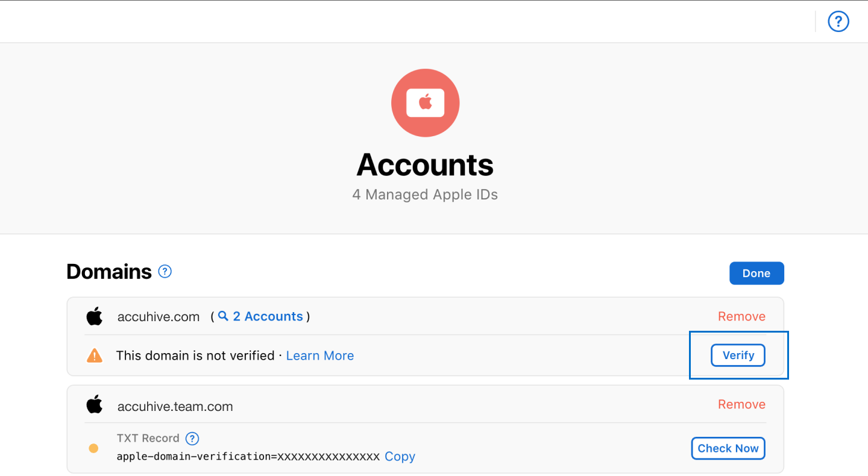Image resolution: width=868 pixels, height=476 pixels.
Task: Open the Learn More link
Action: (319, 355)
